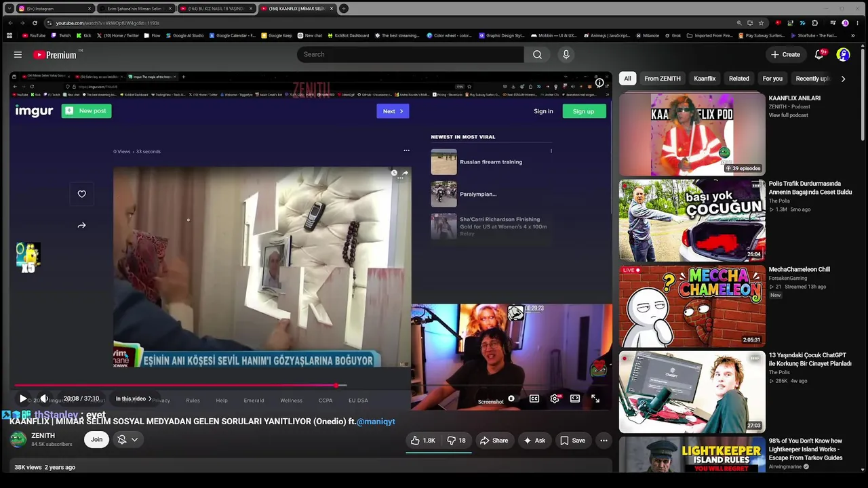The image size is (868, 488).
Task: Select the Kaanflix chip
Action: tap(705, 79)
